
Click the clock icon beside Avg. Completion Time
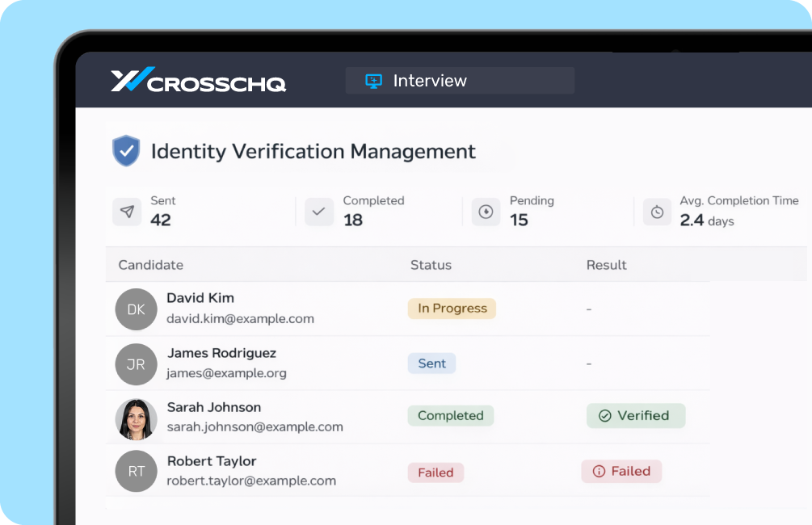click(x=657, y=212)
